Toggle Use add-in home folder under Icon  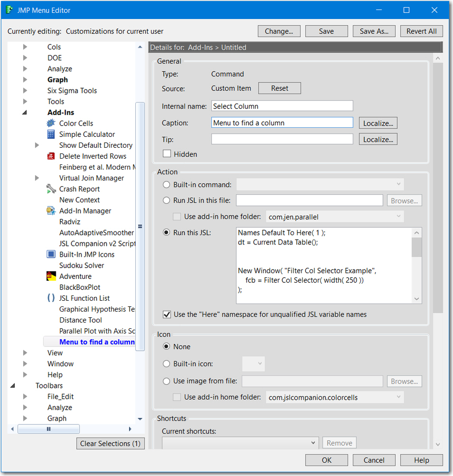click(177, 397)
